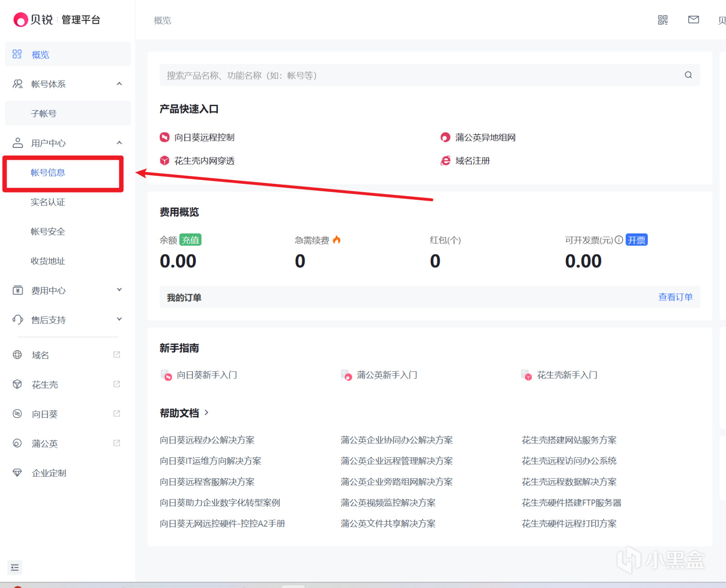Viewport: 726px width, 588px height.
Task: Open 蒲公英视频监控解决方案 link
Action: coord(388,503)
